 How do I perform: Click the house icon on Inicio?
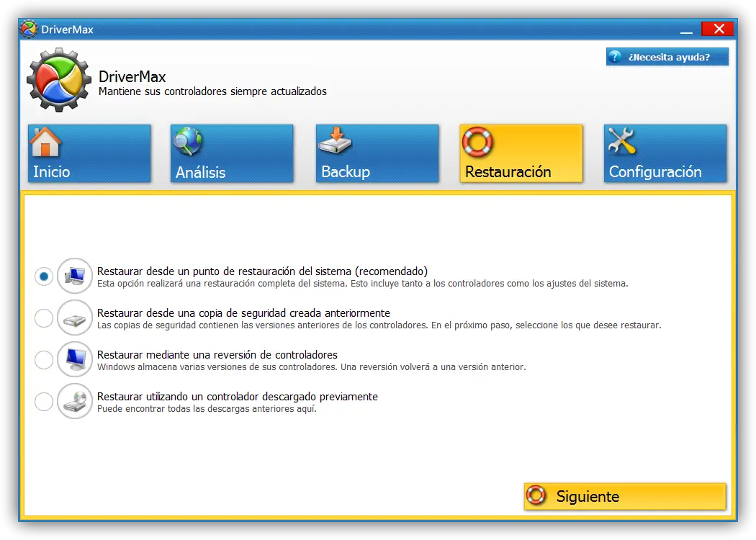[x=45, y=142]
